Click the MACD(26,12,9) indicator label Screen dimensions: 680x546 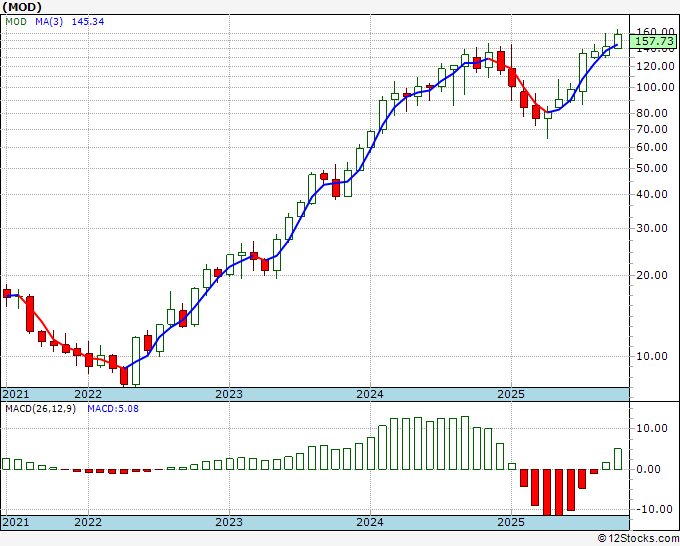tap(40, 409)
